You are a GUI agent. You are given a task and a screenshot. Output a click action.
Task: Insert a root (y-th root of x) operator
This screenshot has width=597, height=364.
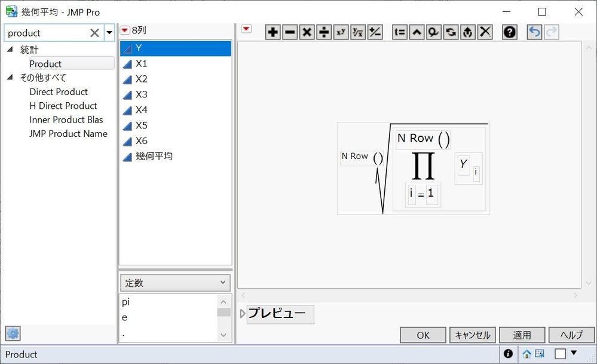coord(358,32)
